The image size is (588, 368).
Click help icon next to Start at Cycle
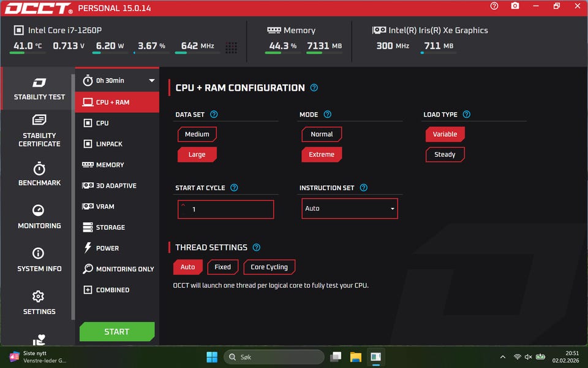234,188
